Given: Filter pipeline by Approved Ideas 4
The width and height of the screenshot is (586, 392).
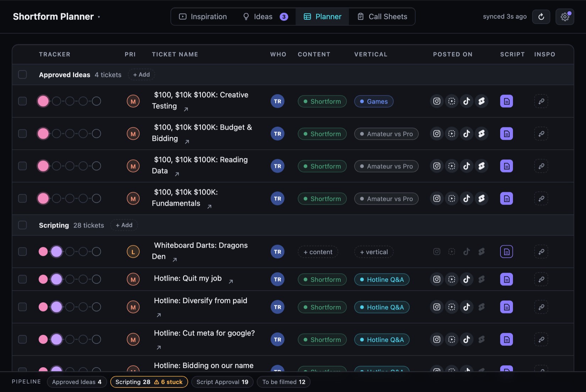Looking at the screenshot, I should [x=77, y=382].
